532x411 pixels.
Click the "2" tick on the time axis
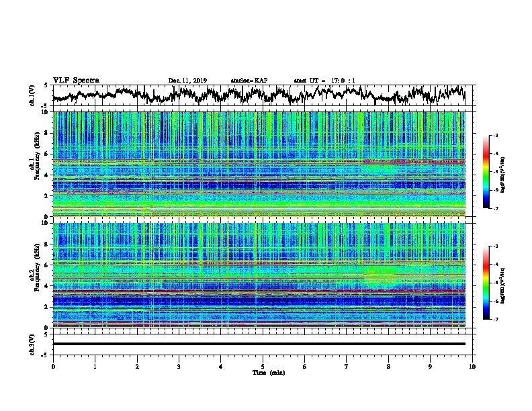(137, 367)
